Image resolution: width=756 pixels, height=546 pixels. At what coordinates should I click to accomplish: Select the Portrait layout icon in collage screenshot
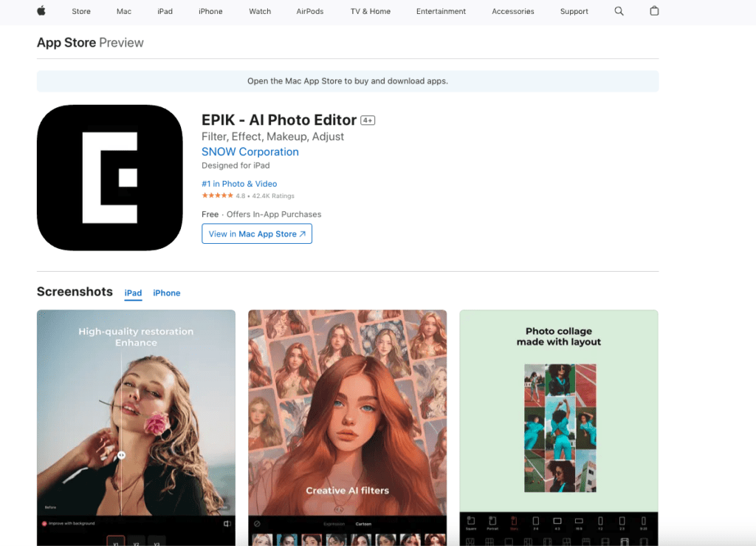pyautogui.click(x=492, y=522)
